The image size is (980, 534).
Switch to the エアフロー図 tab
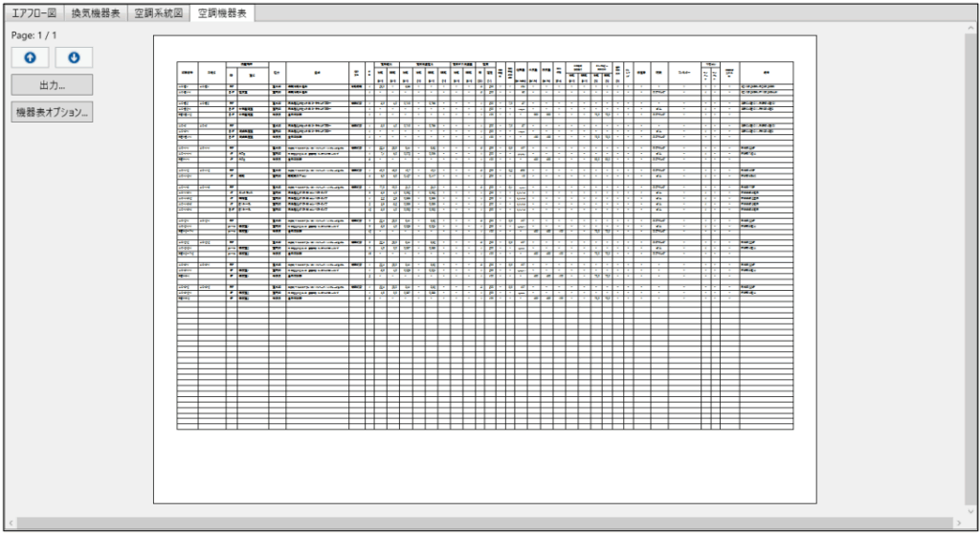(33, 13)
